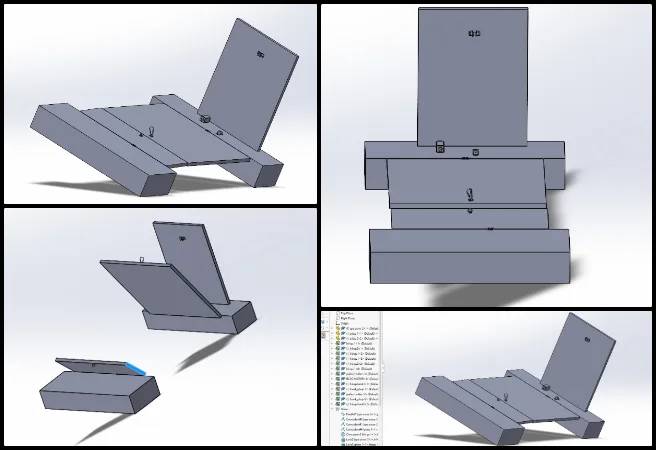This screenshot has height=450, width=656.
Task: Select the first Coincident mate icon
Action: click(343, 419)
